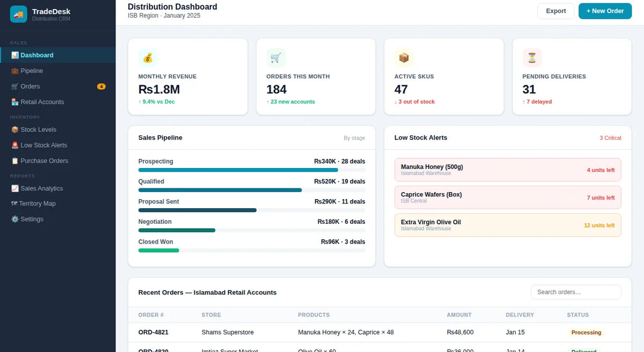Open Dashboard in the sidebar
This screenshot has height=352, width=644.
[58, 55]
